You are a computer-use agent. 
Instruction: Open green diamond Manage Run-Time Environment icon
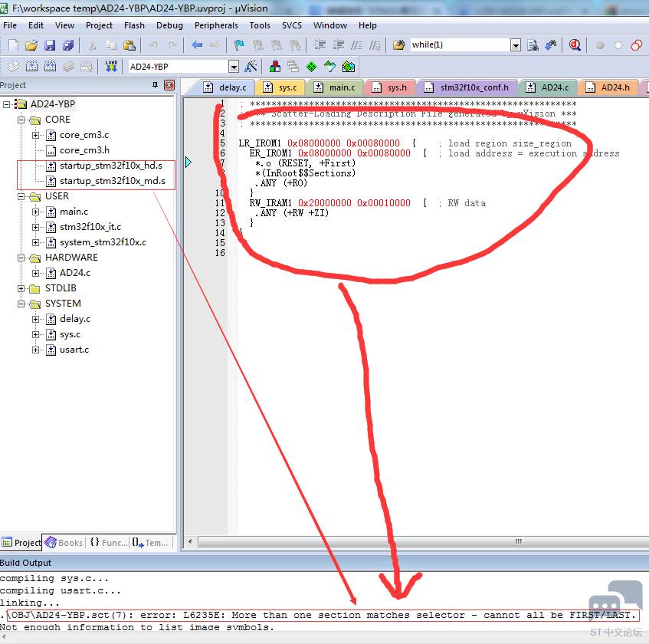point(311,66)
